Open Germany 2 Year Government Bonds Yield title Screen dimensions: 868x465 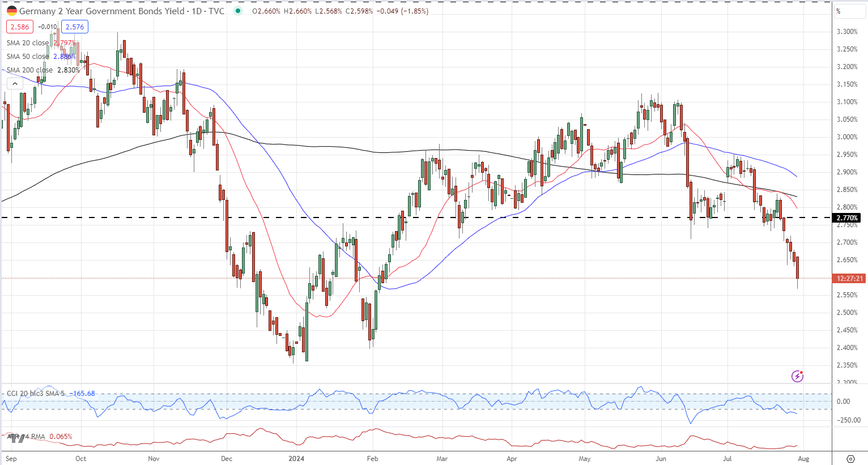102,11
